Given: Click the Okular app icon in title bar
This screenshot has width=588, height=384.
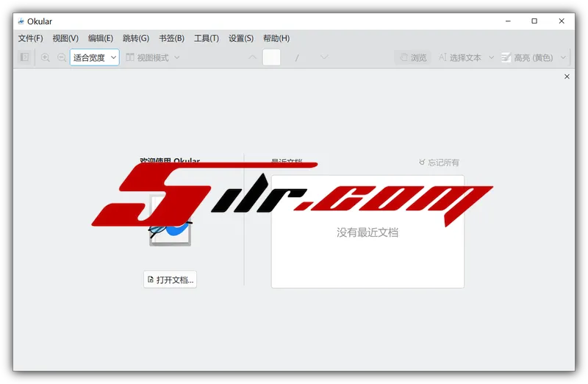Looking at the screenshot, I should (x=21, y=21).
